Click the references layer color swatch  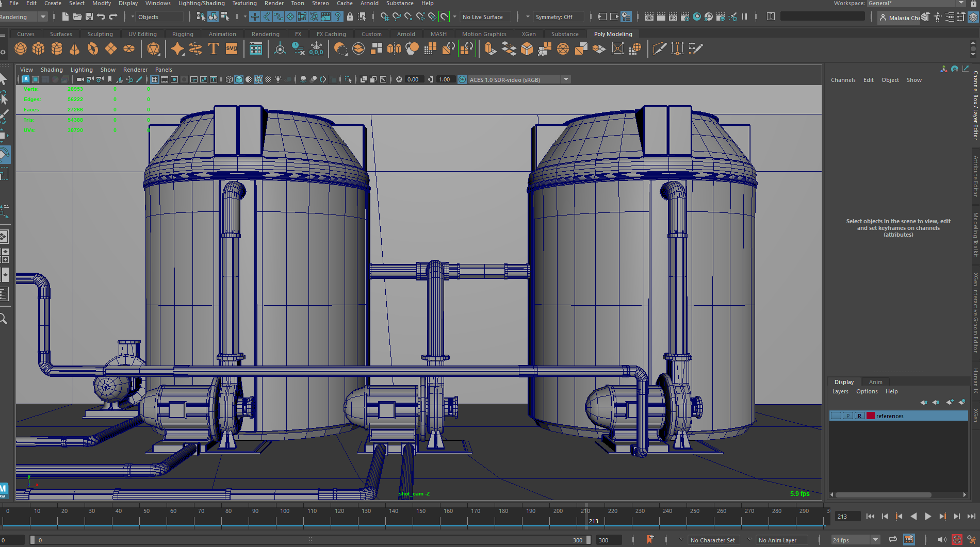click(871, 416)
